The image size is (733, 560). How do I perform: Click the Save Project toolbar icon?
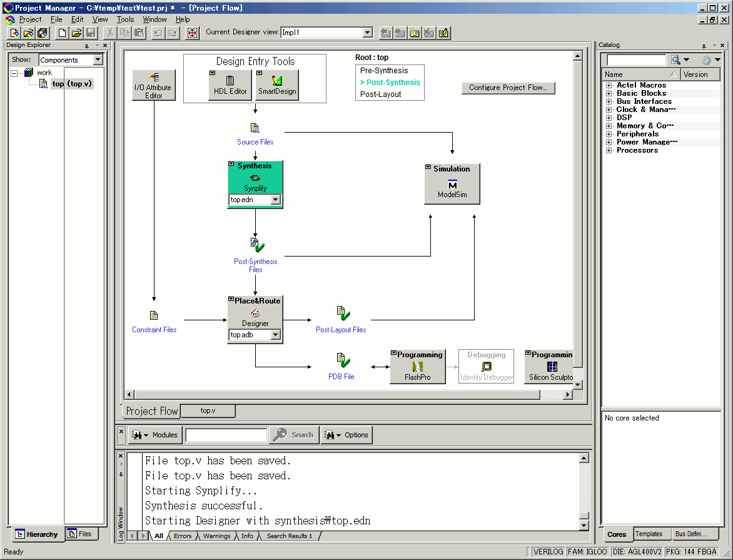point(42,33)
